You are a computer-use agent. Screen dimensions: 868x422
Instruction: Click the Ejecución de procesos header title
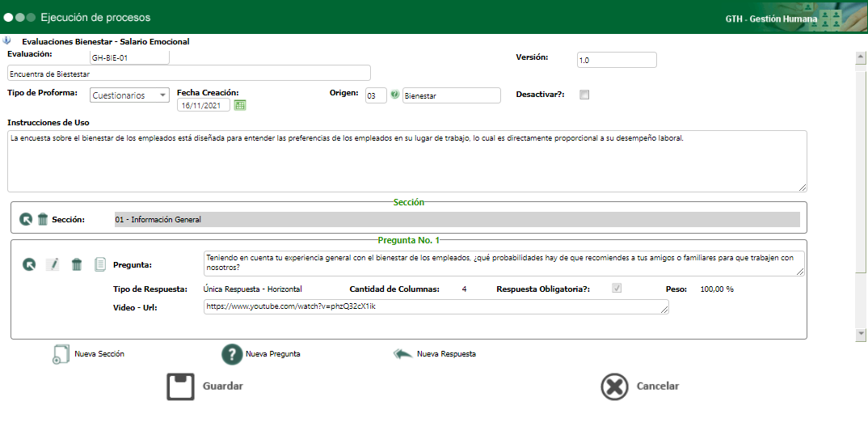click(95, 18)
